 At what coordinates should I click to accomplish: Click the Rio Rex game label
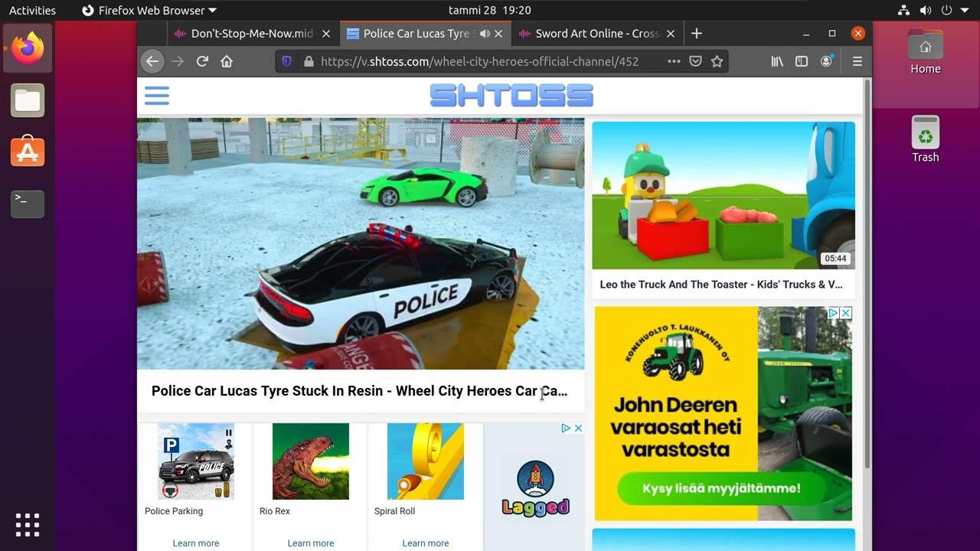[275, 511]
